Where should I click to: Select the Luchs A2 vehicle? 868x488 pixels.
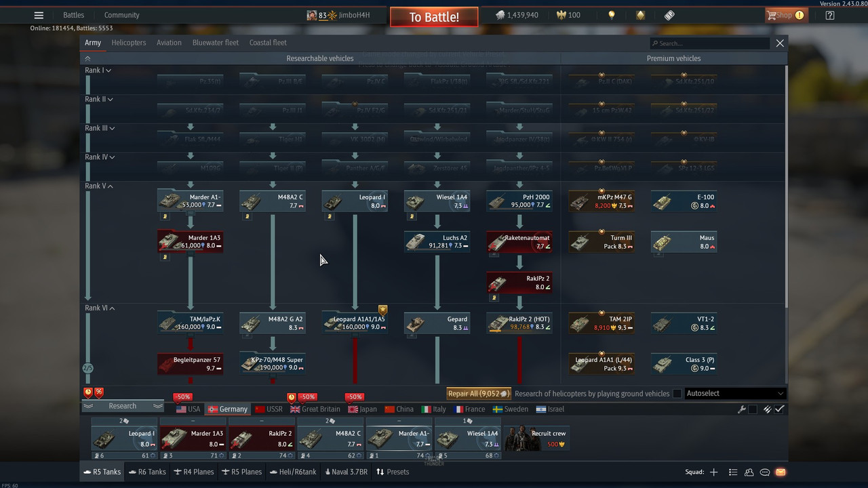(437, 241)
